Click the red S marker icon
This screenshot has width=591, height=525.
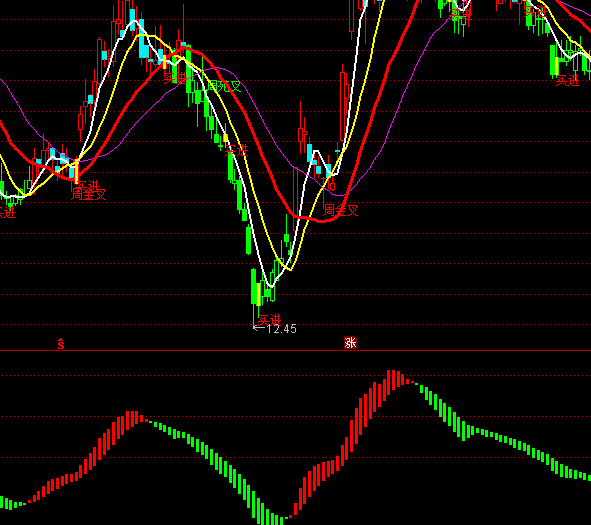[61, 344]
